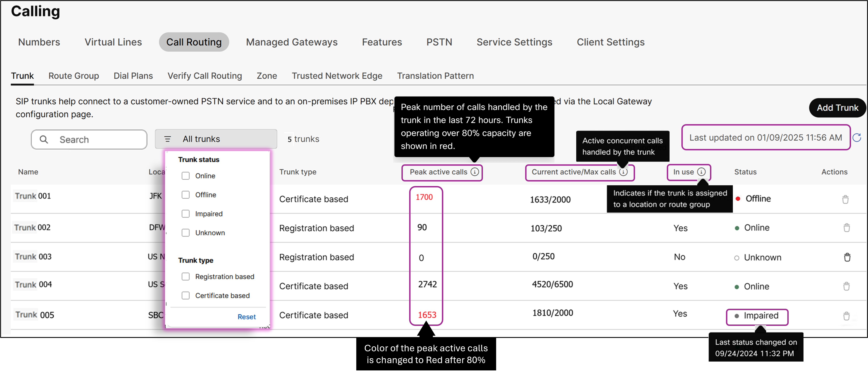The width and height of the screenshot is (868, 372).
Task: Open the Managed Gateways tab
Action: (x=292, y=42)
